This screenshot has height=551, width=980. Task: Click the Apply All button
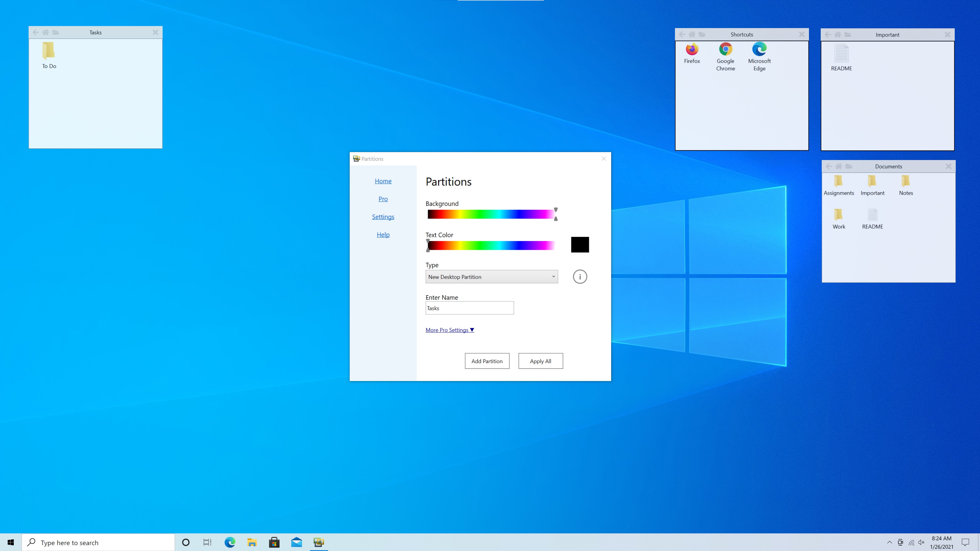540,361
